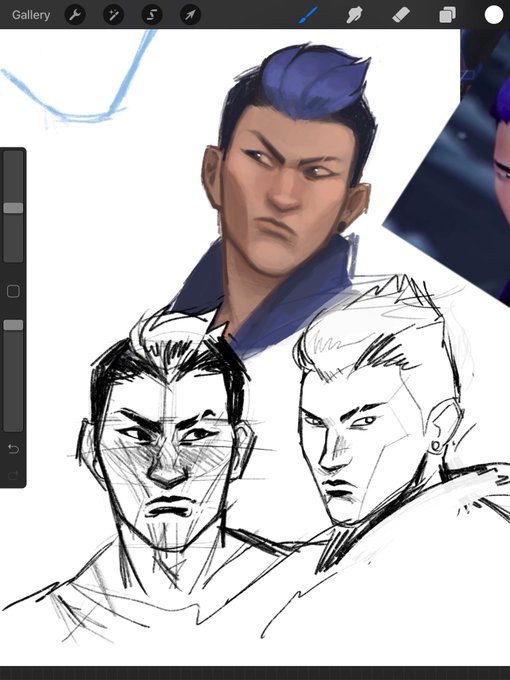Select the Smudge tool
The image size is (510, 680).
[x=354, y=15]
